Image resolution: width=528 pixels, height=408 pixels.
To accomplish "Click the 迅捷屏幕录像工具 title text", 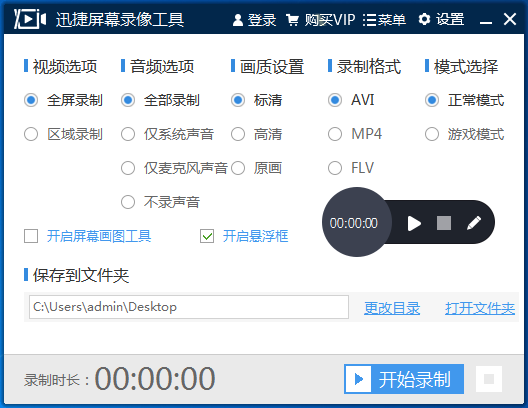I will pyautogui.click(x=120, y=20).
